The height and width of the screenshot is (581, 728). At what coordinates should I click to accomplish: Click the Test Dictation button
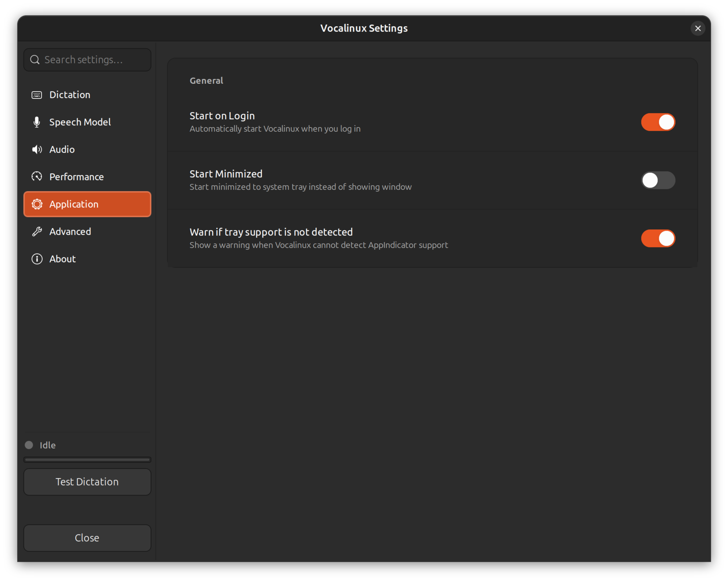pyautogui.click(x=87, y=482)
